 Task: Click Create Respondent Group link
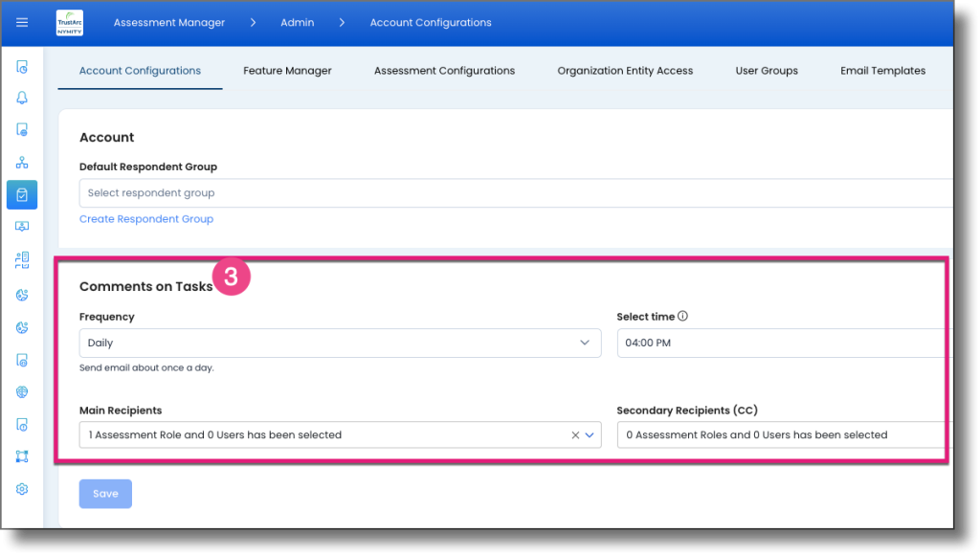[x=146, y=219]
